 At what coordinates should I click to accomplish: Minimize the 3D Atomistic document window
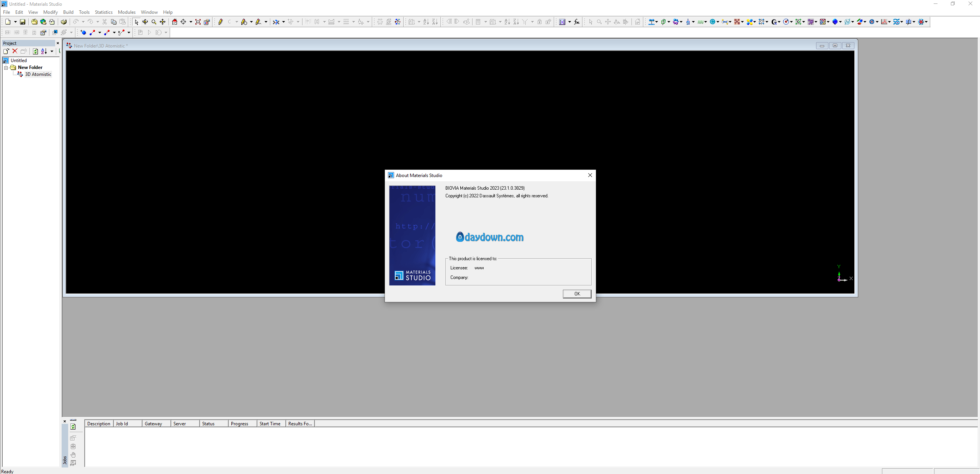click(x=822, y=46)
